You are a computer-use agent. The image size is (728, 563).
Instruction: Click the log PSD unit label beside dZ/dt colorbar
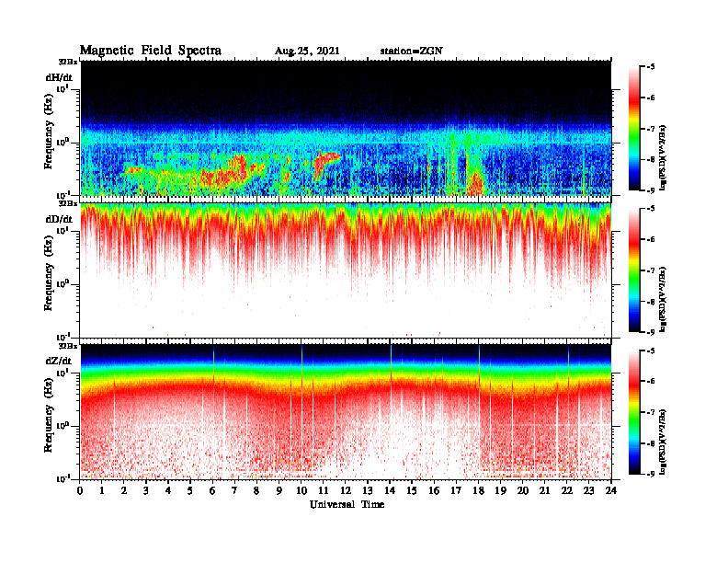(x=663, y=442)
